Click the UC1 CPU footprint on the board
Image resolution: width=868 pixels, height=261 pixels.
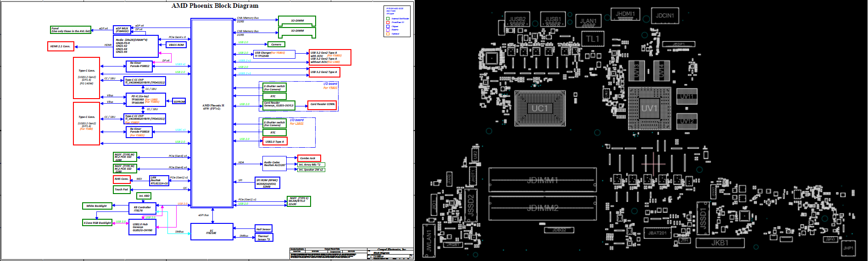(540, 108)
